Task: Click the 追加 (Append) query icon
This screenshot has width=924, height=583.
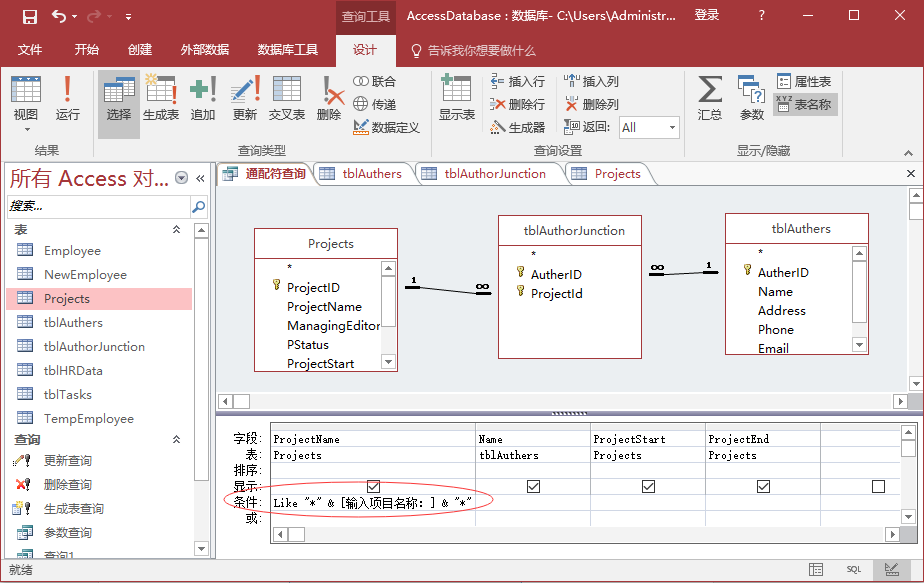Action: (203, 98)
